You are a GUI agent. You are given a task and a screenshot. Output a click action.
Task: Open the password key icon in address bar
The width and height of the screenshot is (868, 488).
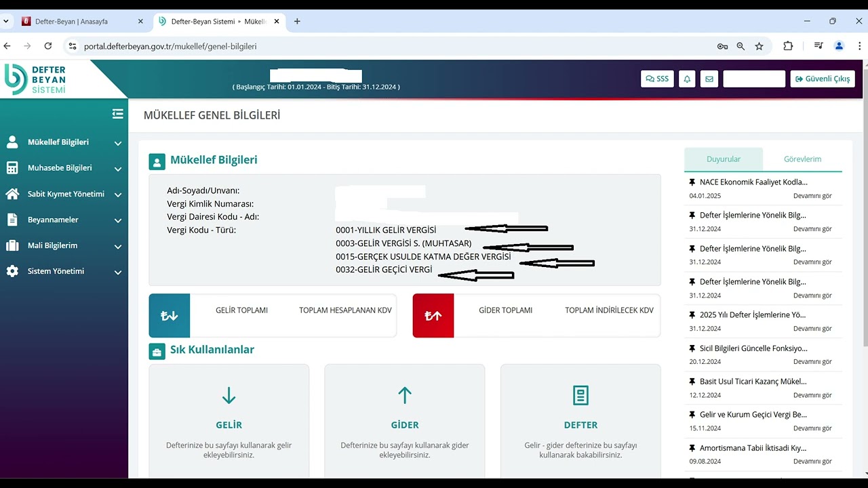coord(722,46)
